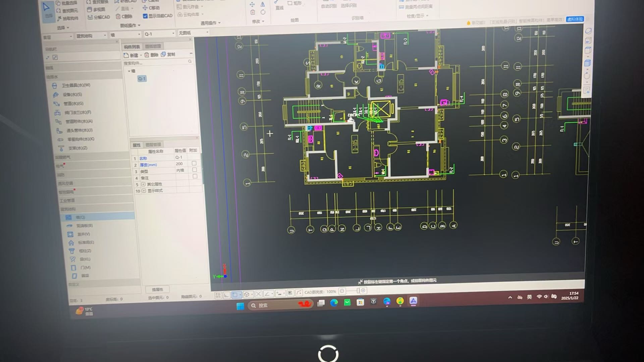Click the C删除 CAD delete tool
The image size is (644, 362).
coord(124,16)
